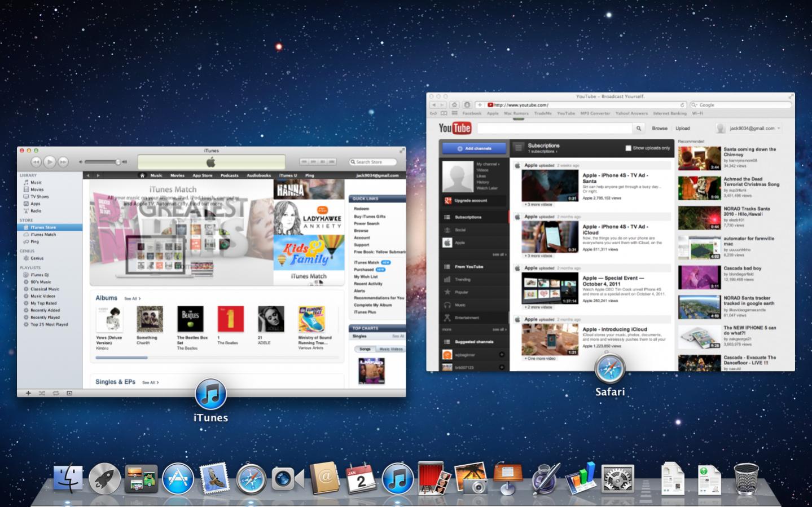Open TV Shows in the iTunes library sidebar

(39, 197)
